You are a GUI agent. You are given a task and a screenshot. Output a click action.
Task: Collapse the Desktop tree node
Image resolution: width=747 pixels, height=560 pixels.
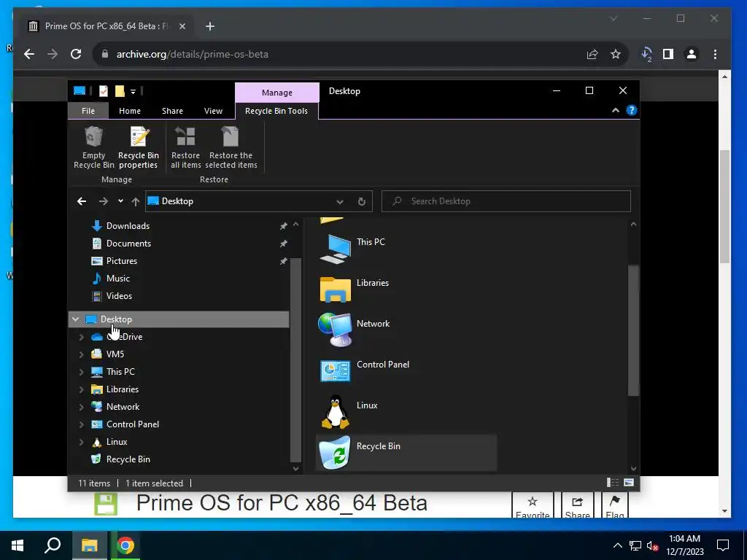pyautogui.click(x=75, y=319)
